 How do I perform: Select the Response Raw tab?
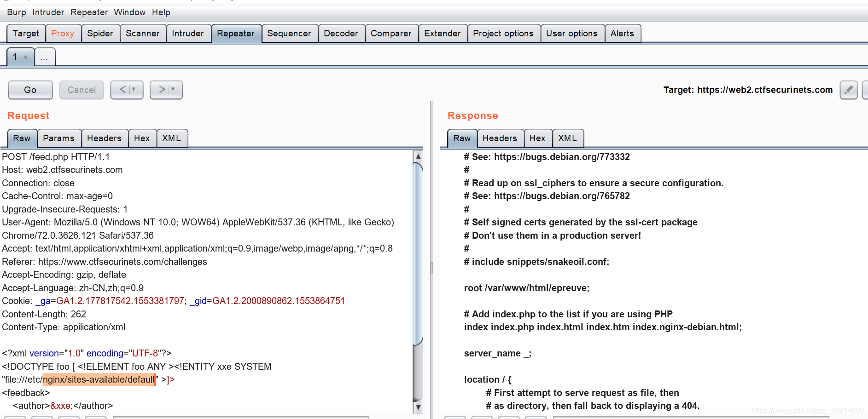click(462, 138)
